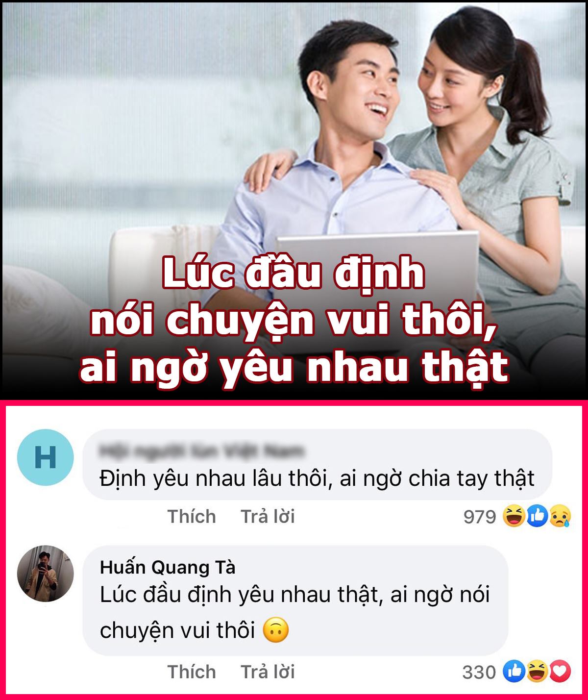The image size is (588, 700).
Task: Click the like reaction on 330 comment
Action: tap(514, 672)
